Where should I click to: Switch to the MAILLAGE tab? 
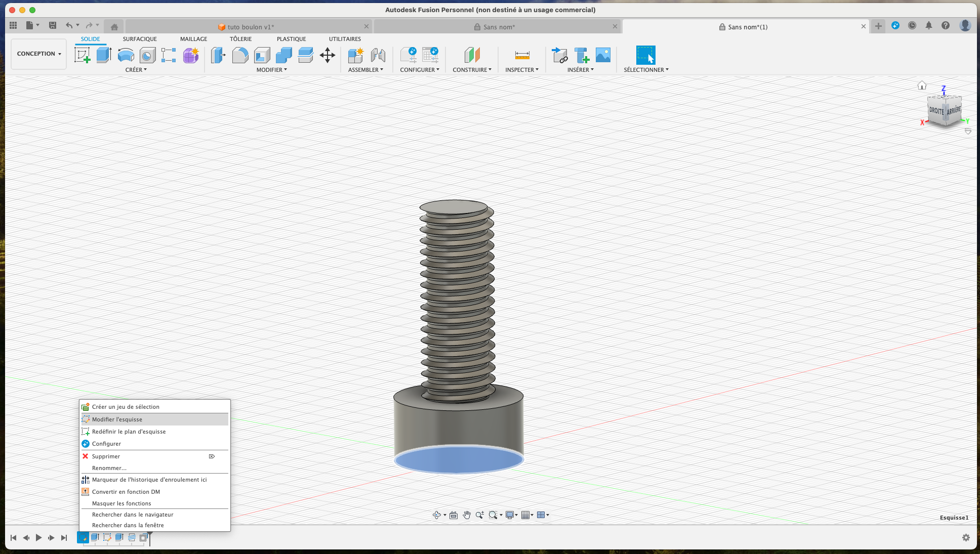(193, 39)
